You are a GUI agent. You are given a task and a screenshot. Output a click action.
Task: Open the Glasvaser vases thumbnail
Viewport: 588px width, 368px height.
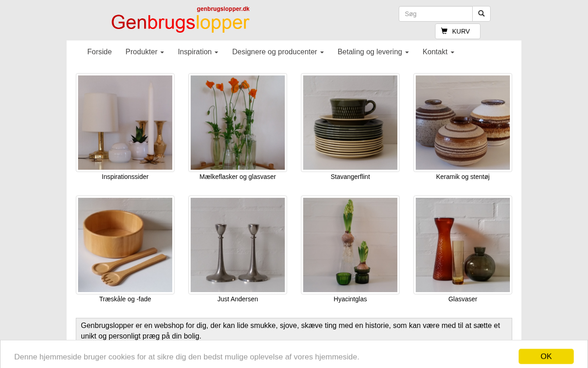(463, 245)
